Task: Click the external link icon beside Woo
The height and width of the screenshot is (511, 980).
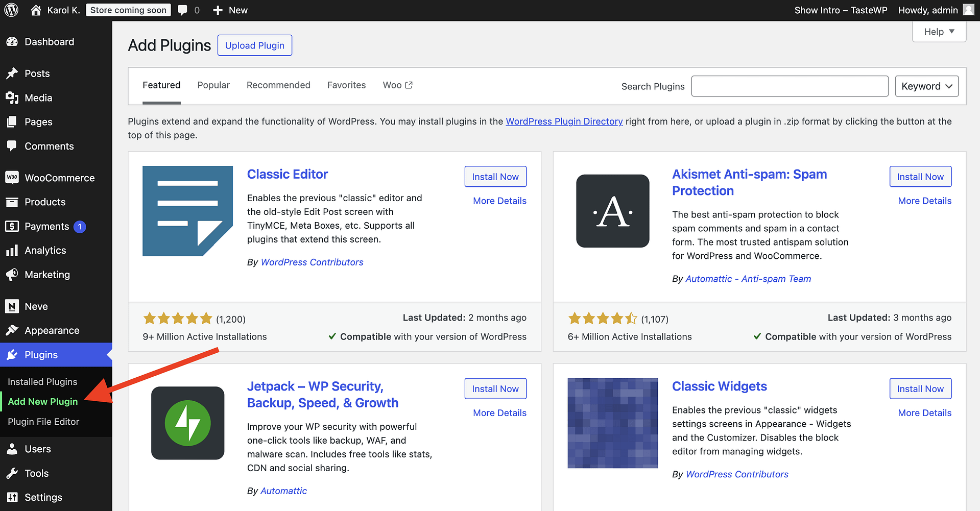Action: 409,85
